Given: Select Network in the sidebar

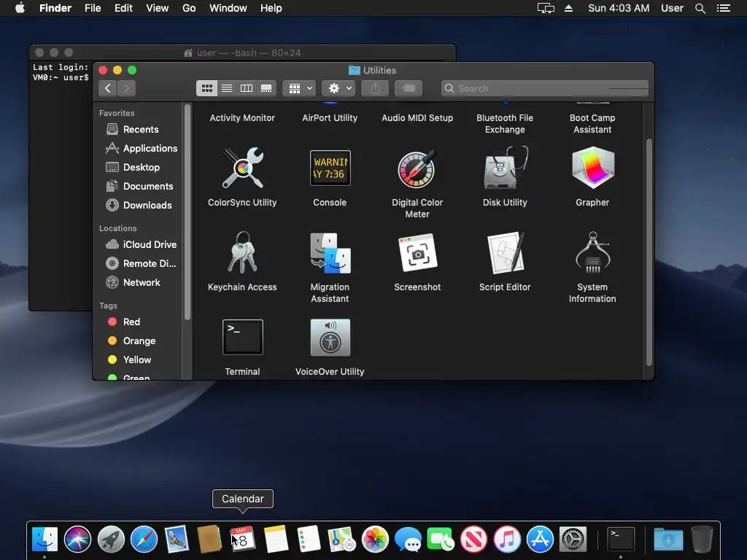Looking at the screenshot, I should point(138,282).
